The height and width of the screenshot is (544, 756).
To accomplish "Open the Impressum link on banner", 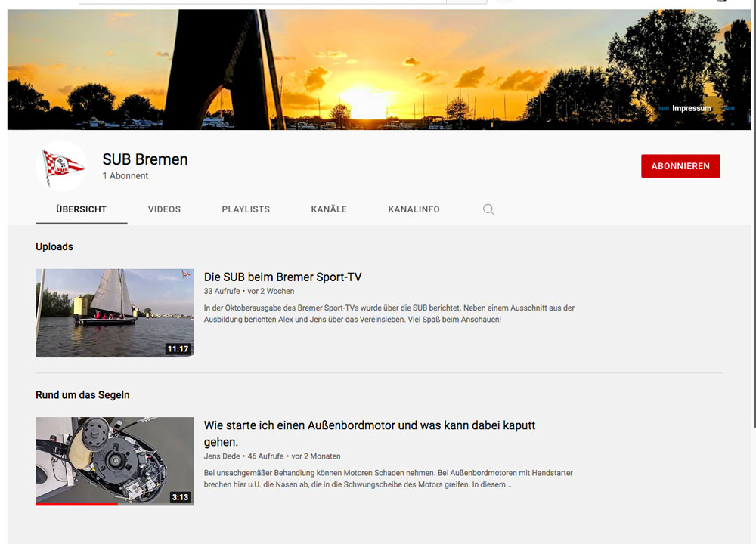I will [692, 108].
